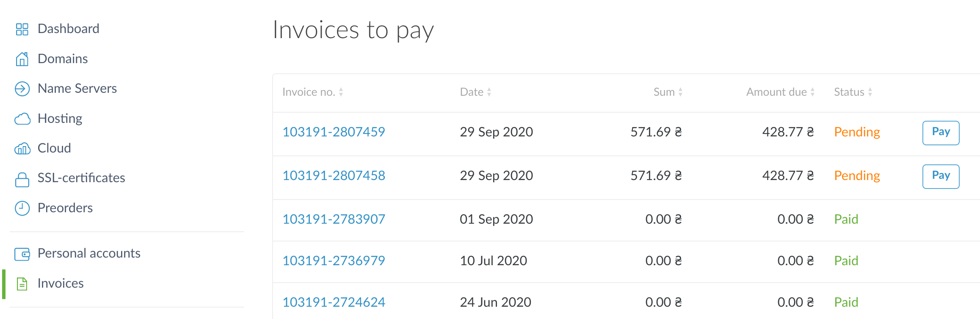Screen dimensions: 980x319
Task: Open invoice 103191-2724624 link
Action: tap(334, 302)
